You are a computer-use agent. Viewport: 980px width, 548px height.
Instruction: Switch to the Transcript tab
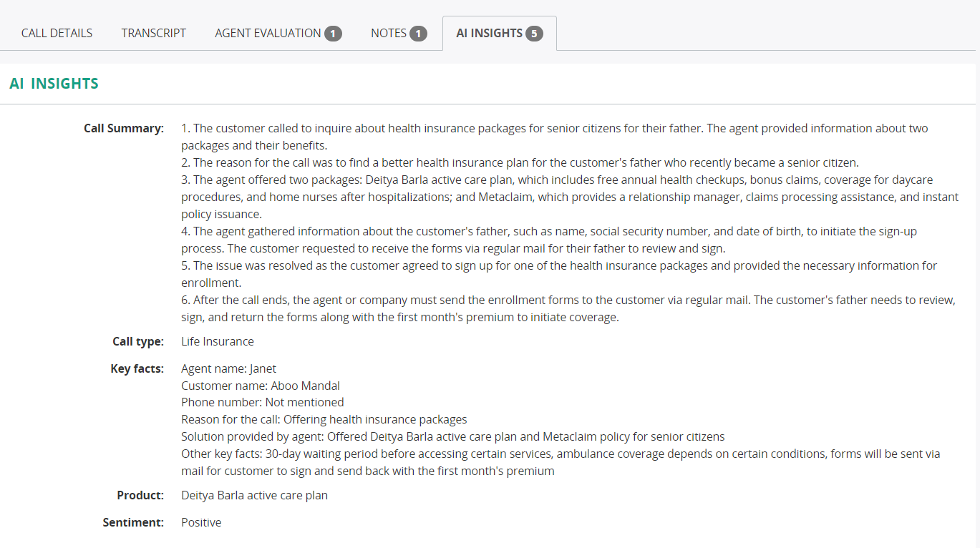click(153, 33)
